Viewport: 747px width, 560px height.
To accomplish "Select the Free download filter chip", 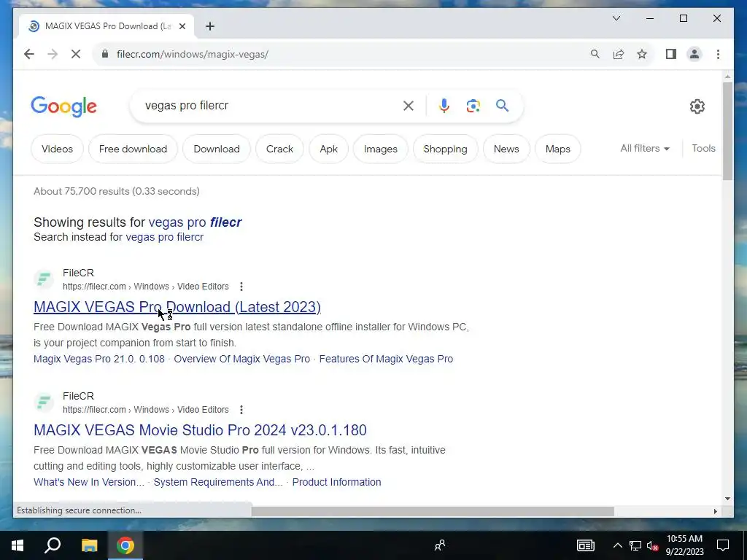I will click(133, 149).
